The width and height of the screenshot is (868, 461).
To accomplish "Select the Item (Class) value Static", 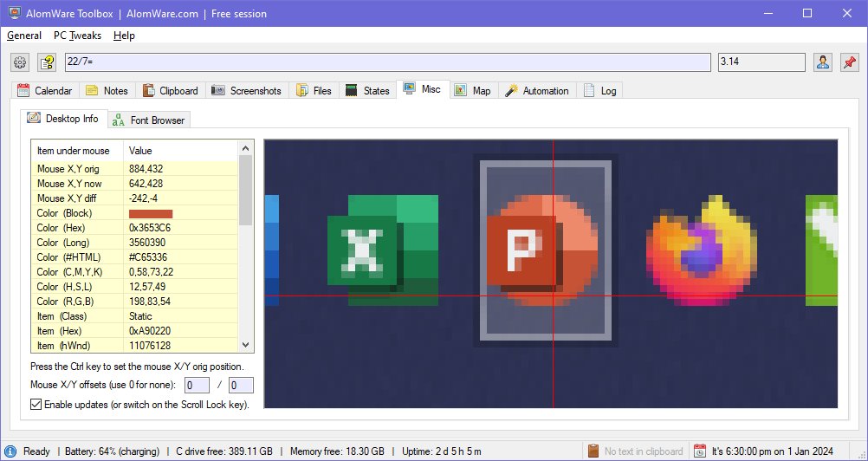I will coord(140,316).
